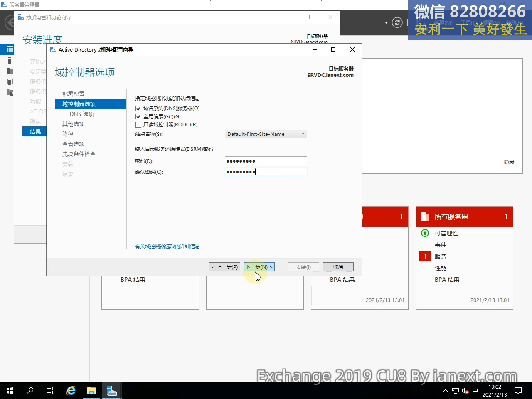Open 服务 in the 所有服务器 tile
The height and width of the screenshot is (399, 532).
click(441, 256)
